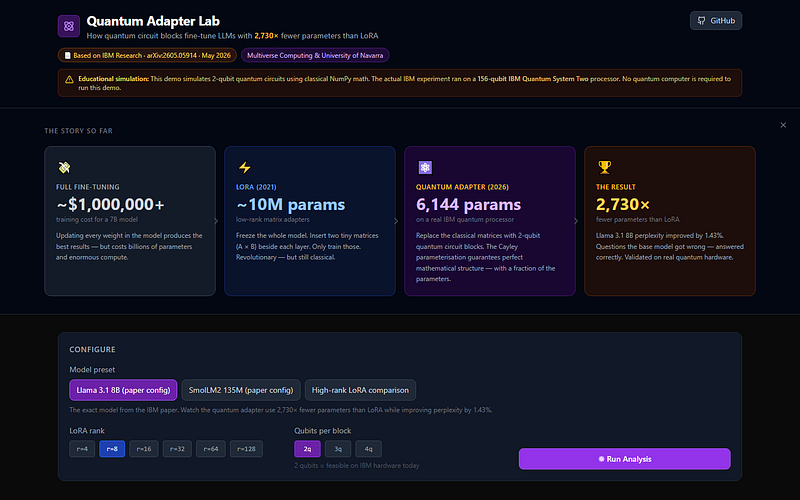
Task: Click the ~$1,000,000+ cost figure
Action: pyautogui.click(x=110, y=205)
